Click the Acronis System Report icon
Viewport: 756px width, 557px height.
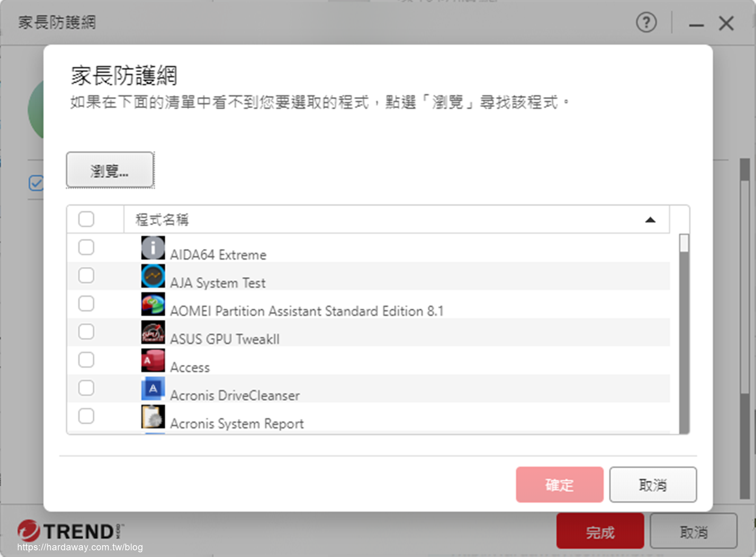point(153,416)
